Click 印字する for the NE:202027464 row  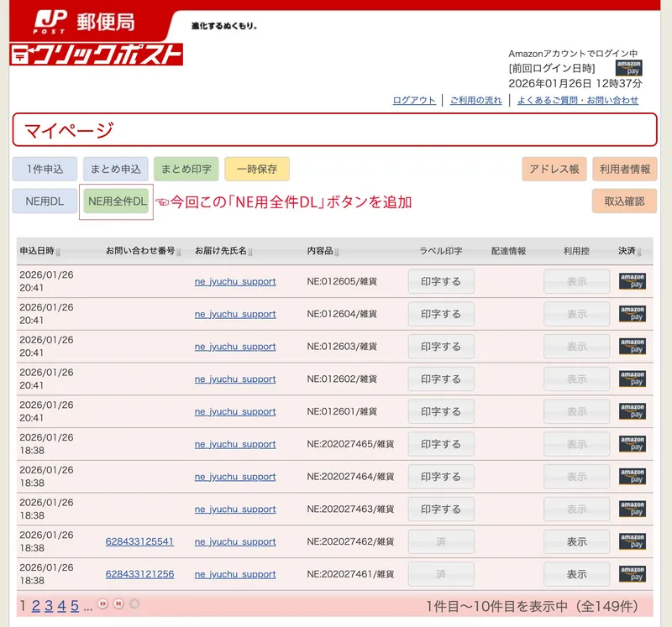click(441, 477)
